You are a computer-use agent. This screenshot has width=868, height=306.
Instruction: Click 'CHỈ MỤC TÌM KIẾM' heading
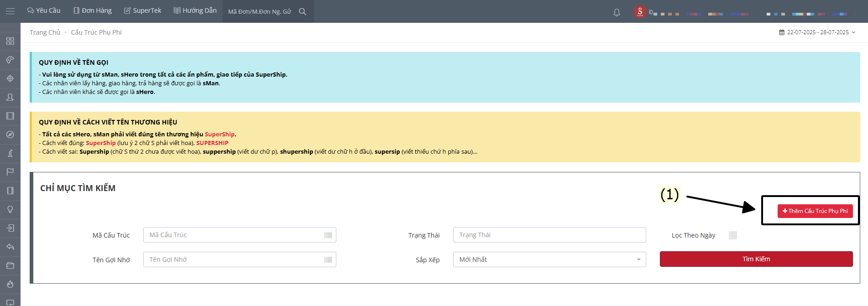78,188
